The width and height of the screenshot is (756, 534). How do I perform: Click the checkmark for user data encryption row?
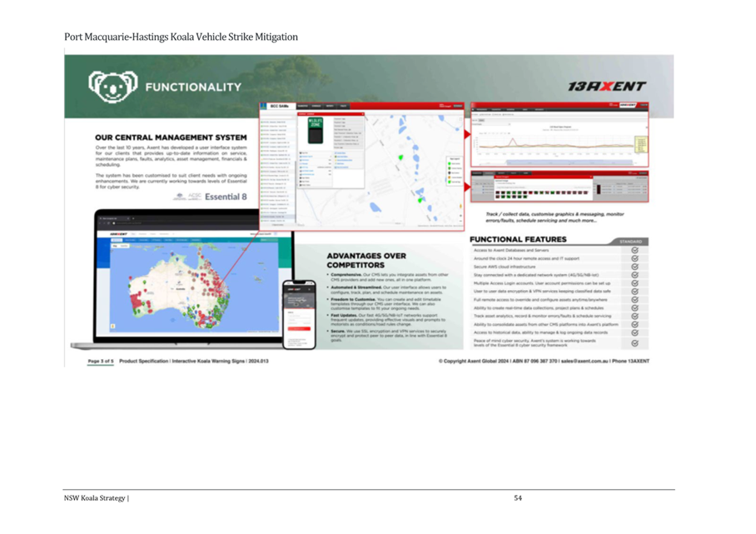pos(634,292)
